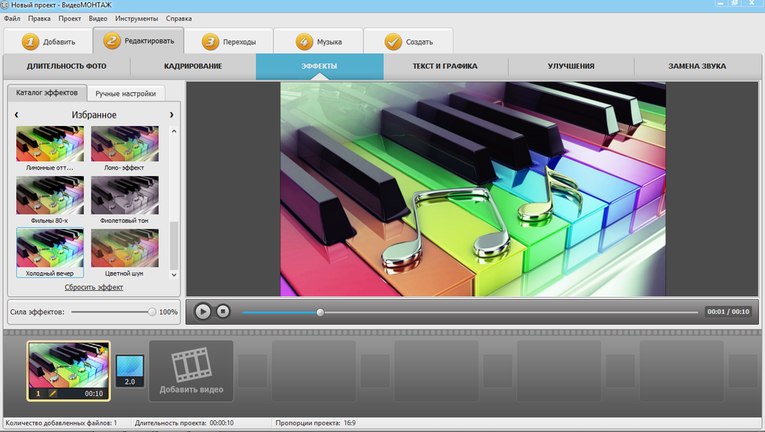Click the 00:01 / 00:10 time display
Image resolution: width=765 pixels, height=432 pixels.
coord(728,311)
